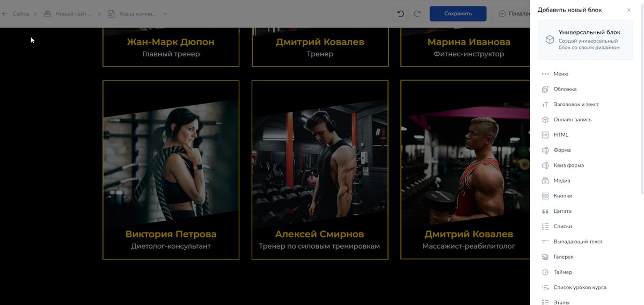This screenshot has width=644, height=305.
Task: Click the Онлайн запись cube icon
Action: coord(545,120)
